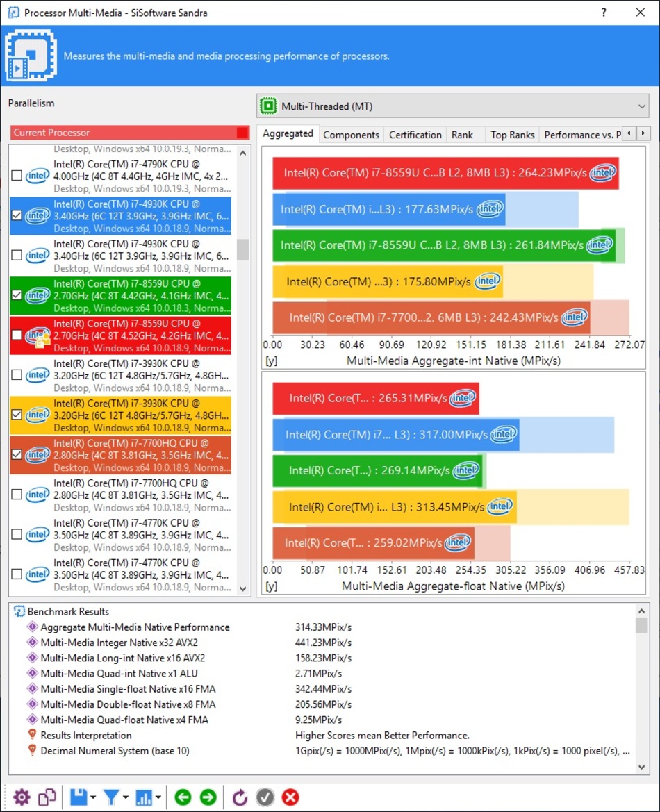Uncheck the green-highlighted i7-8559U checkbox
Viewport: 660px width, 812px height.
coord(17,295)
